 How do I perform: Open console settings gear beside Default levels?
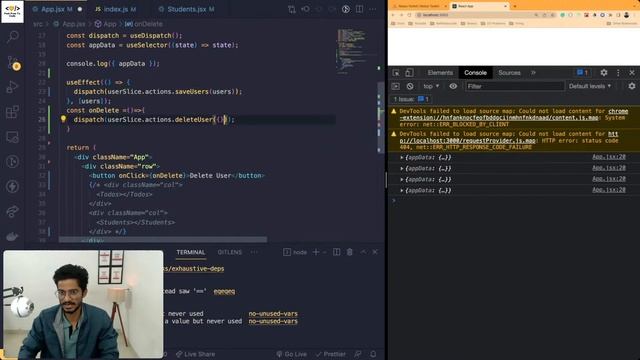pyautogui.click(x=632, y=86)
